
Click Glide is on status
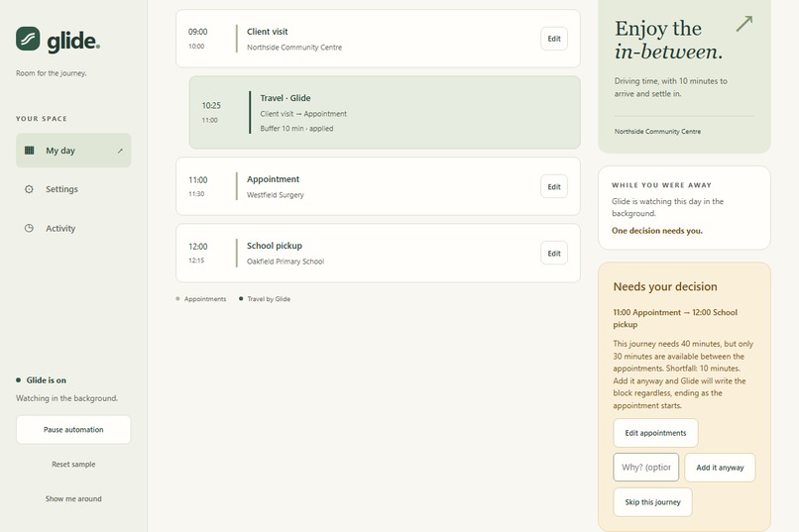click(42, 380)
